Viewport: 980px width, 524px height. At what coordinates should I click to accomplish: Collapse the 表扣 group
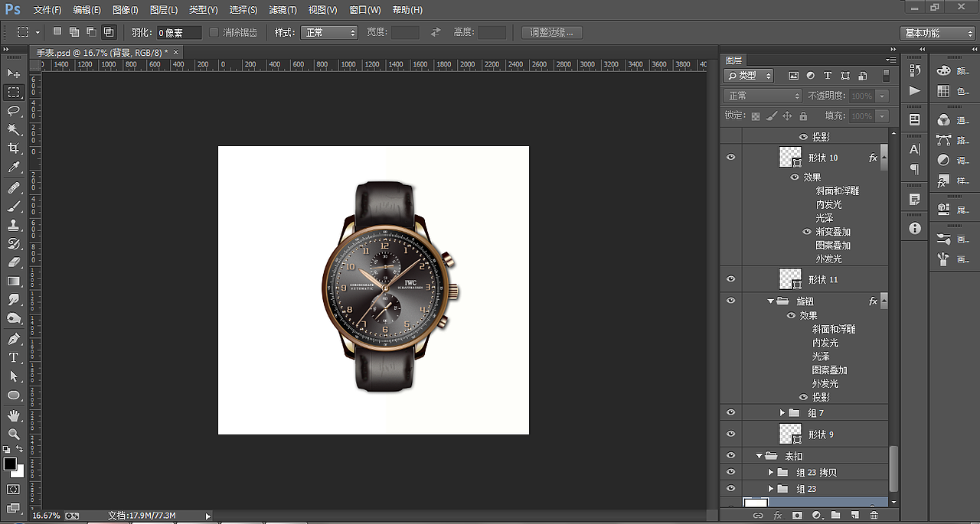pos(759,456)
